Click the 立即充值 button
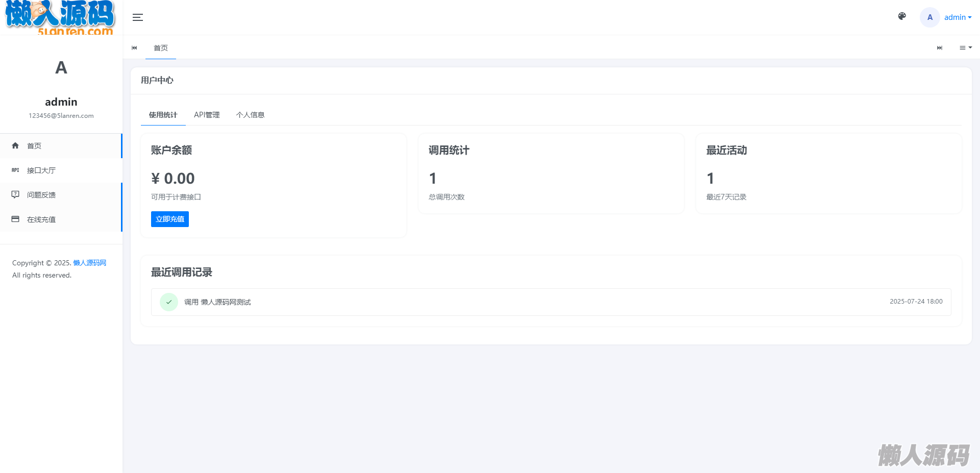The height and width of the screenshot is (473, 980). click(x=170, y=219)
